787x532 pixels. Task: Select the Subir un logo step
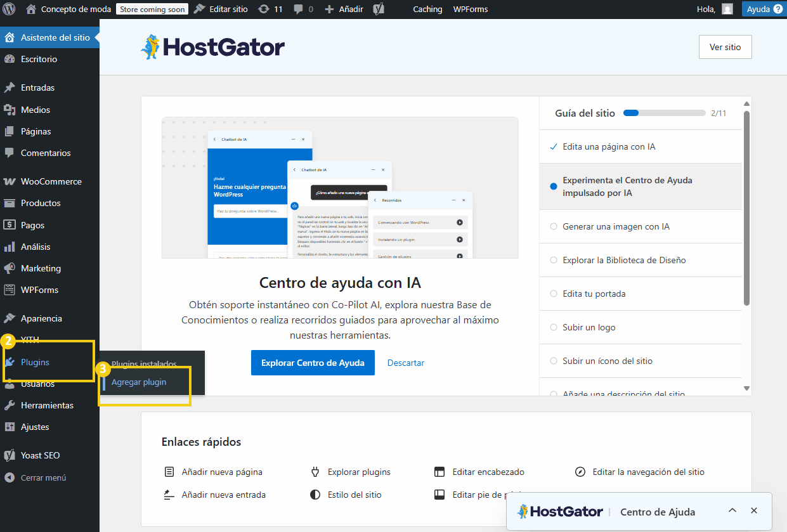(641, 327)
